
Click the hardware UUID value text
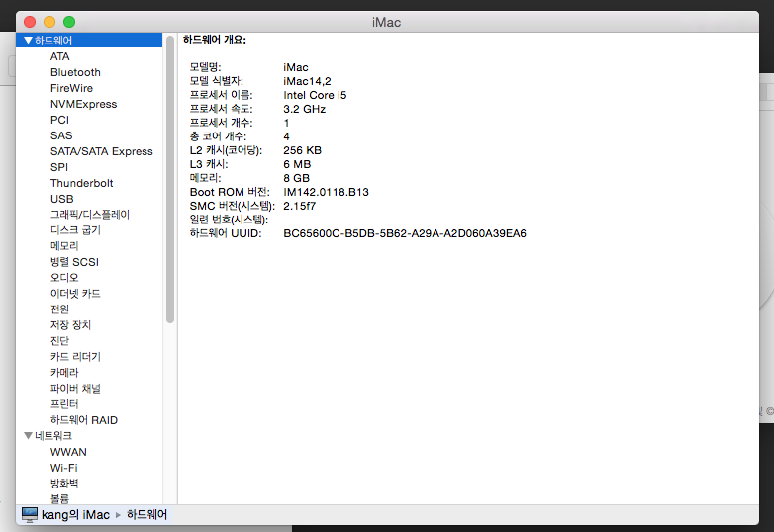point(404,233)
